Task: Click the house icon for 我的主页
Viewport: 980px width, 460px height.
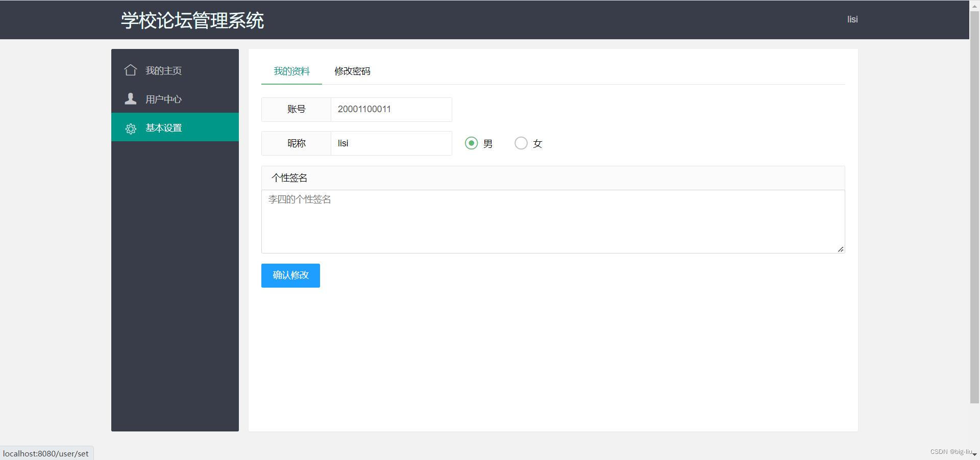Action: coord(131,70)
